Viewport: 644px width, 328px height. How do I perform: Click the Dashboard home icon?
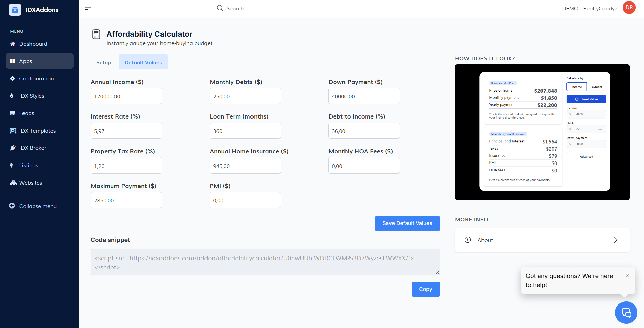(x=13, y=44)
